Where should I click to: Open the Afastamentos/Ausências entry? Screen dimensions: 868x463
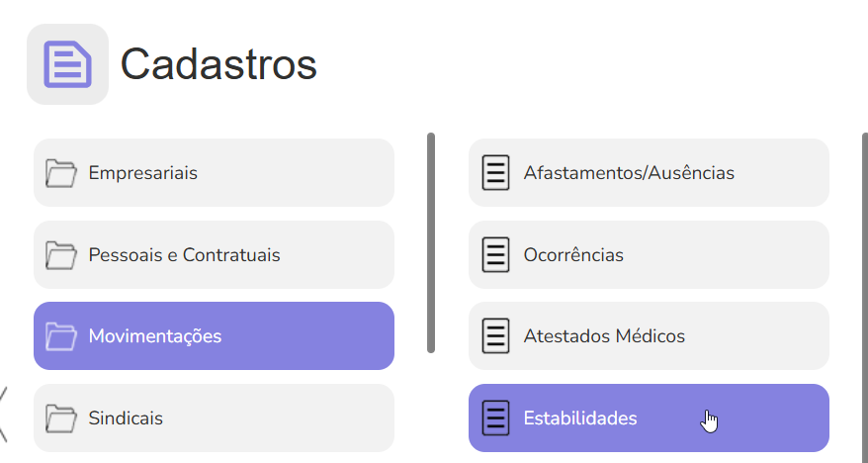pyautogui.click(x=629, y=173)
